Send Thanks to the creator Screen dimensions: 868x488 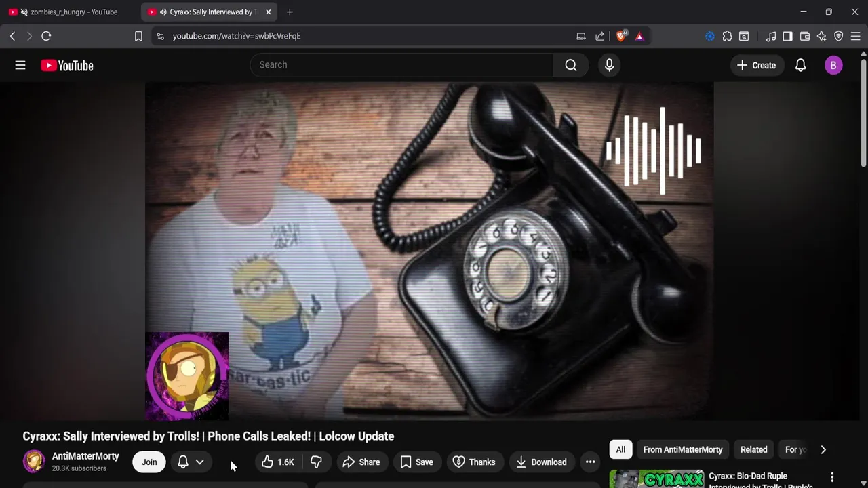[x=474, y=462]
